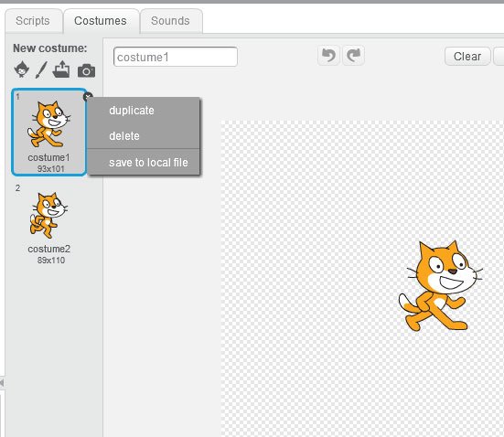Edit the costume1 name field
Viewport: 504px width, 437px height.
[x=176, y=57]
